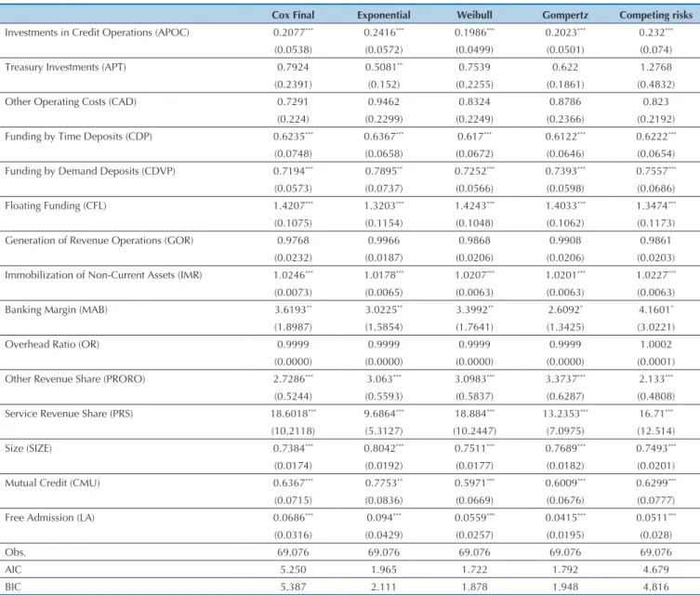This screenshot has height=595, width=700.
Task: Click the Exponential column header
Action: [x=384, y=15]
